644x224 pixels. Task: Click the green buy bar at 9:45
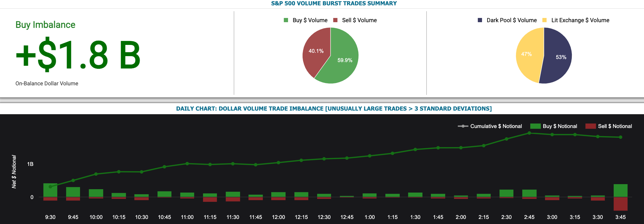pyautogui.click(x=73, y=192)
